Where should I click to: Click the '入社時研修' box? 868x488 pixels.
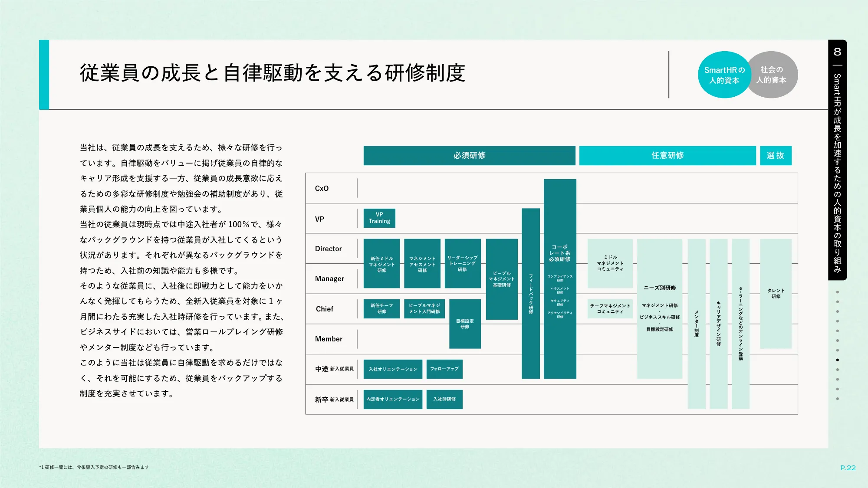[444, 399]
